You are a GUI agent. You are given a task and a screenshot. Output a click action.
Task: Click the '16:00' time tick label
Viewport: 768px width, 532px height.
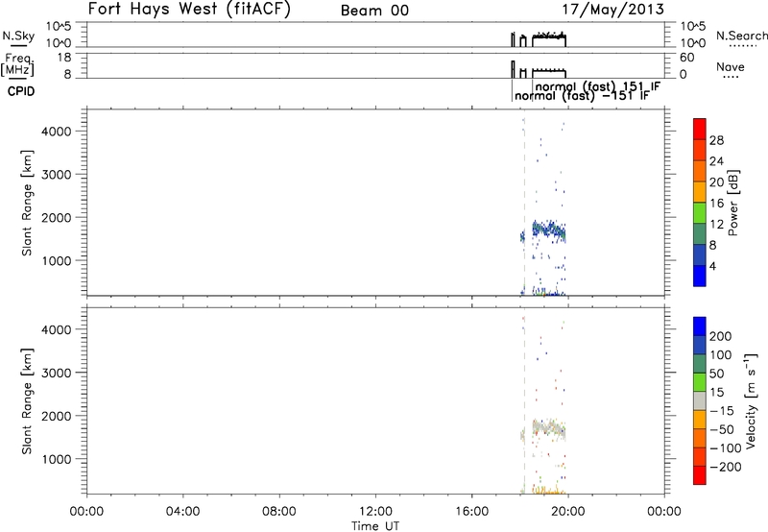click(471, 512)
